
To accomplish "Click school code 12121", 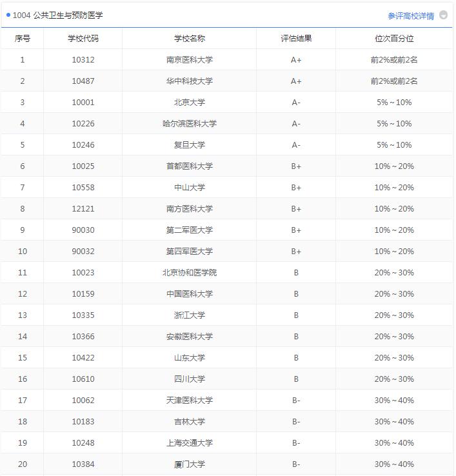I will pos(83,208).
